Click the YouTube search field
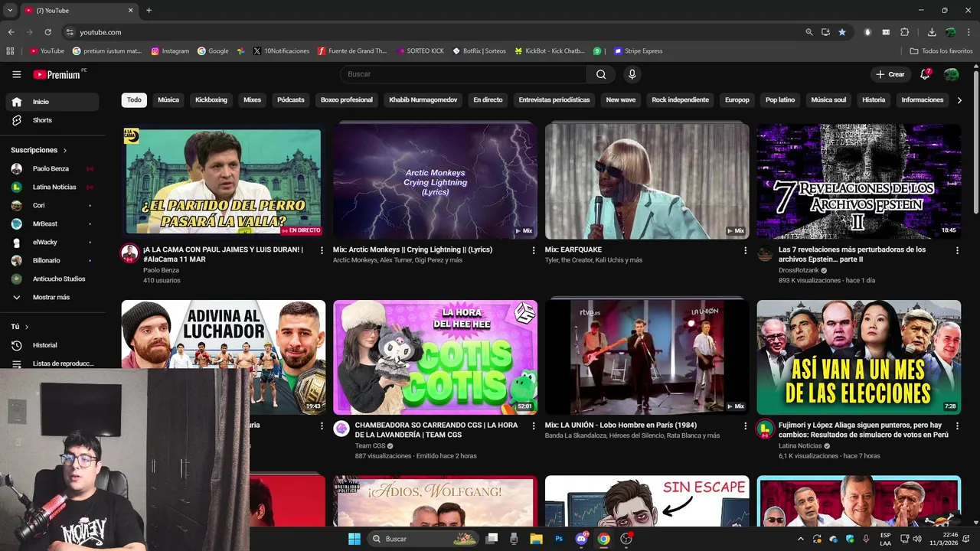Screen dimensions: 980x551 (463, 74)
